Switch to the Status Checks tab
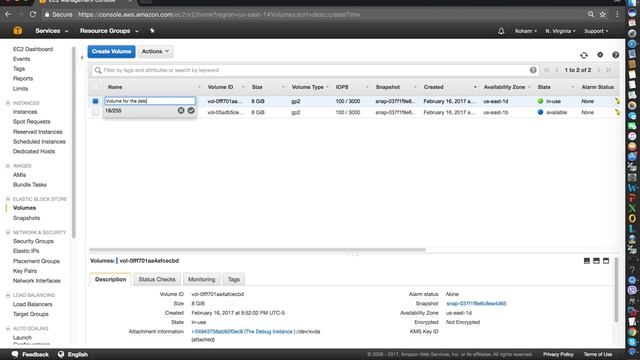This screenshot has width=640, height=360. coord(157,280)
